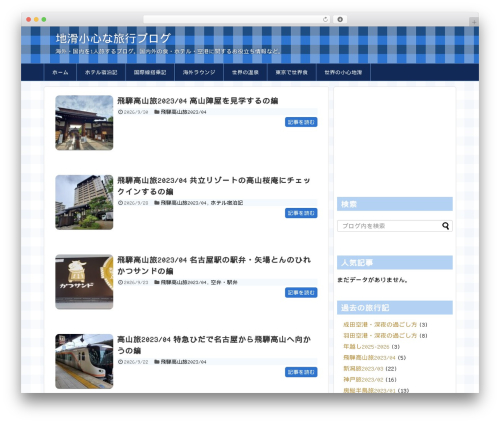500x423 pixels.
Task: Open the 海外ラウンジ menu item
Action: (x=199, y=72)
